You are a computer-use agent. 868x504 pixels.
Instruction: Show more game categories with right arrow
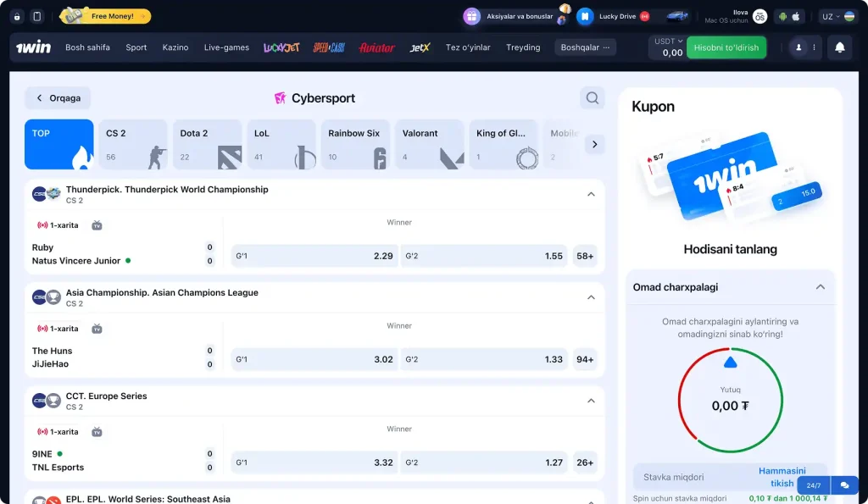(594, 144)
